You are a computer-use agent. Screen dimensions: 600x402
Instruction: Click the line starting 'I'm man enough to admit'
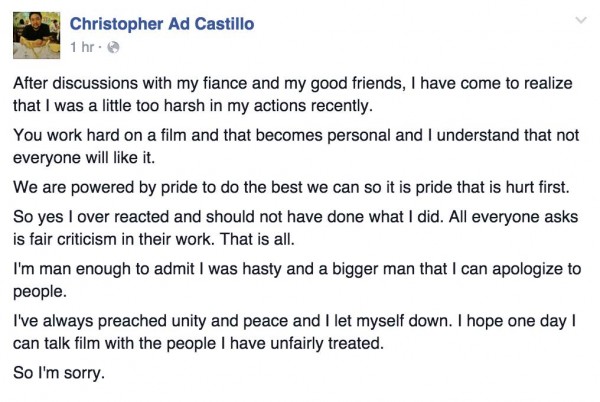click(297, 269)
